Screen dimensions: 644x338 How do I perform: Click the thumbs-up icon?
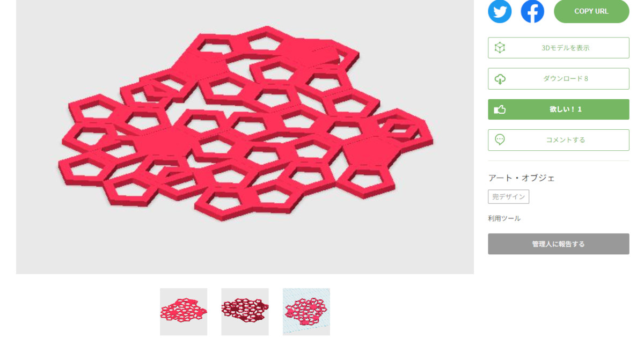[x=500, y=109]
